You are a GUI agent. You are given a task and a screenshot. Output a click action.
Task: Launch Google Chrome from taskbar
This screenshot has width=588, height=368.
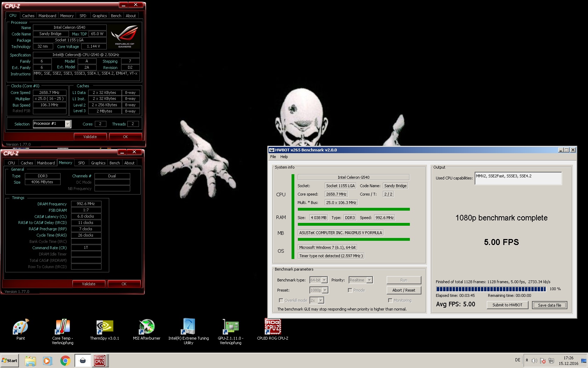pyautogui.click(x=65, y=361)
